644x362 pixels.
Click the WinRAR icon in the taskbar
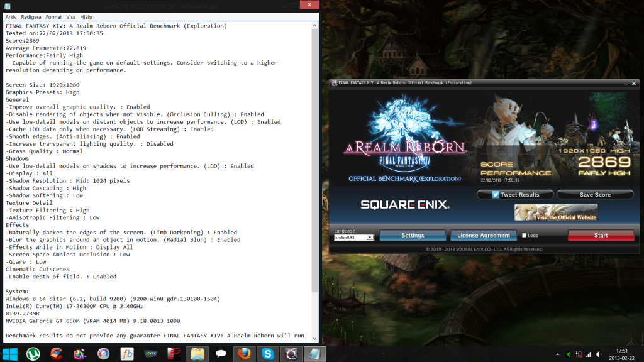coord(80,354)
